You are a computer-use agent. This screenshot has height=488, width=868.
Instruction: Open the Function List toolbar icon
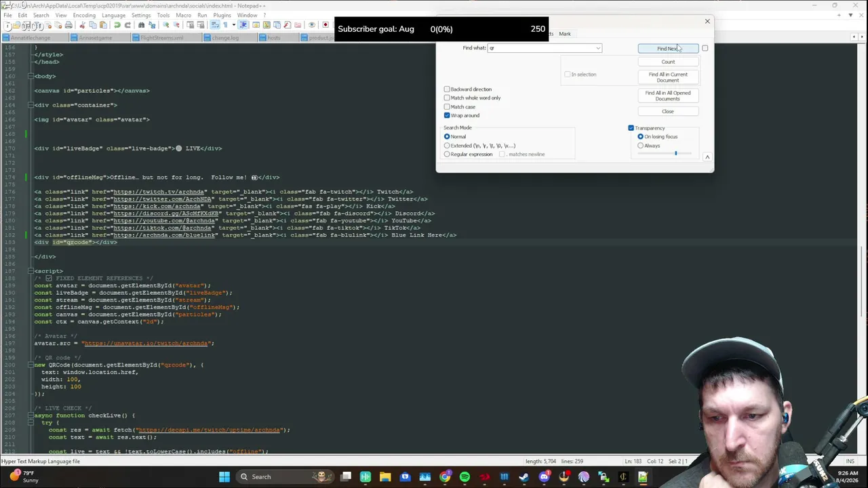(x=287, y=25)
